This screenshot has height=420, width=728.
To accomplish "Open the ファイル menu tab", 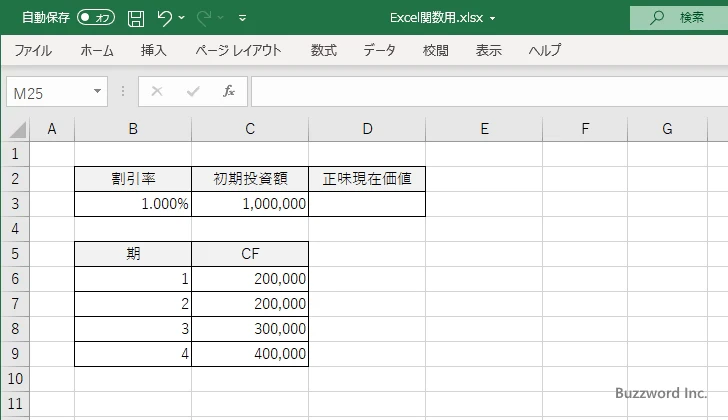I will coord(33,50).
